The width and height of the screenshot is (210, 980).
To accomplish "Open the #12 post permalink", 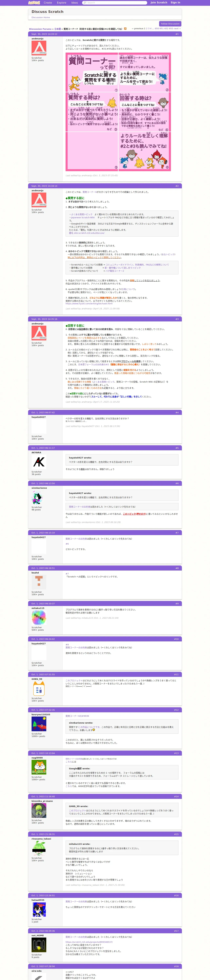I will 176,710.
